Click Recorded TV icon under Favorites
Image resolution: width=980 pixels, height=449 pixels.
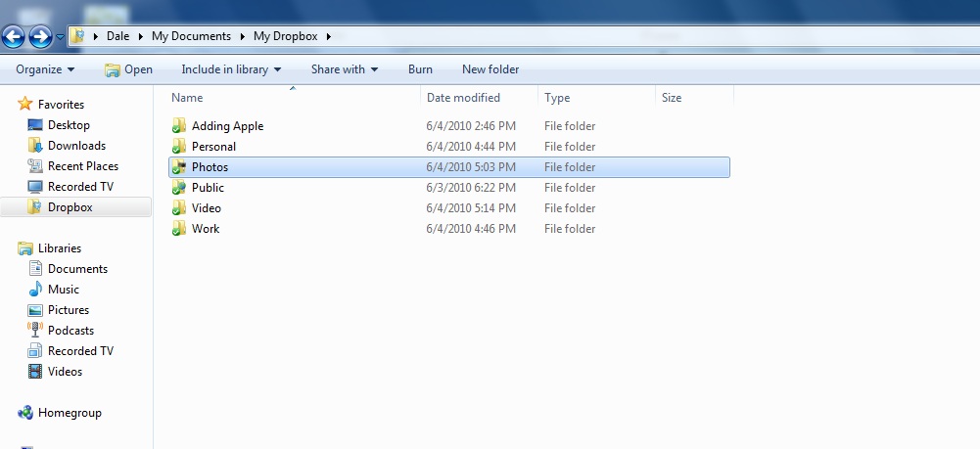[35, 187]
